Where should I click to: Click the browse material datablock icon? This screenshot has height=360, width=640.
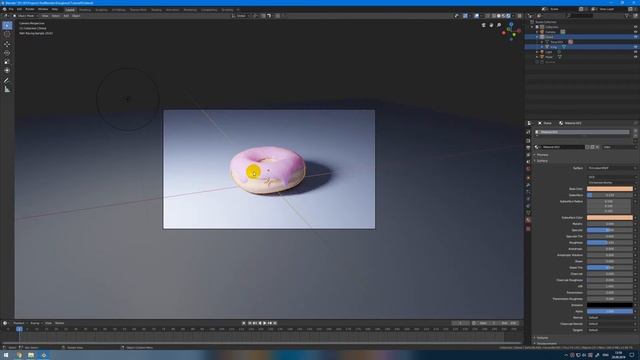537,147
